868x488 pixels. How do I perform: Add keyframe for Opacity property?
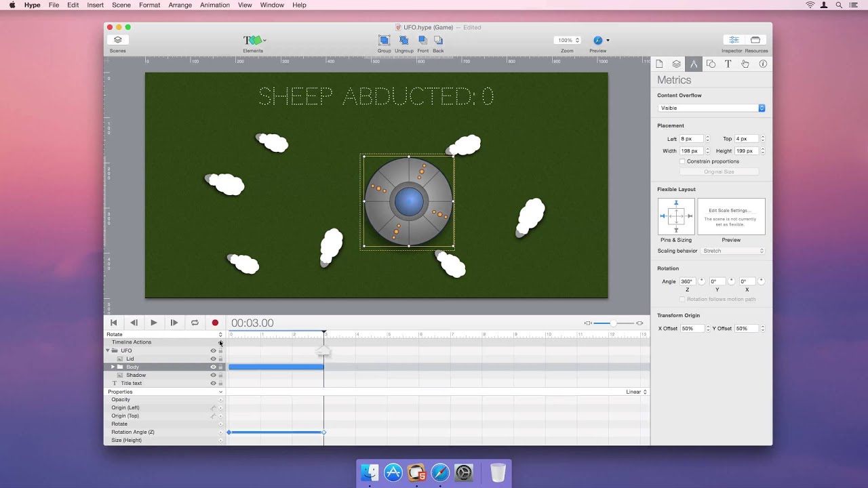[x=220, y=400]
